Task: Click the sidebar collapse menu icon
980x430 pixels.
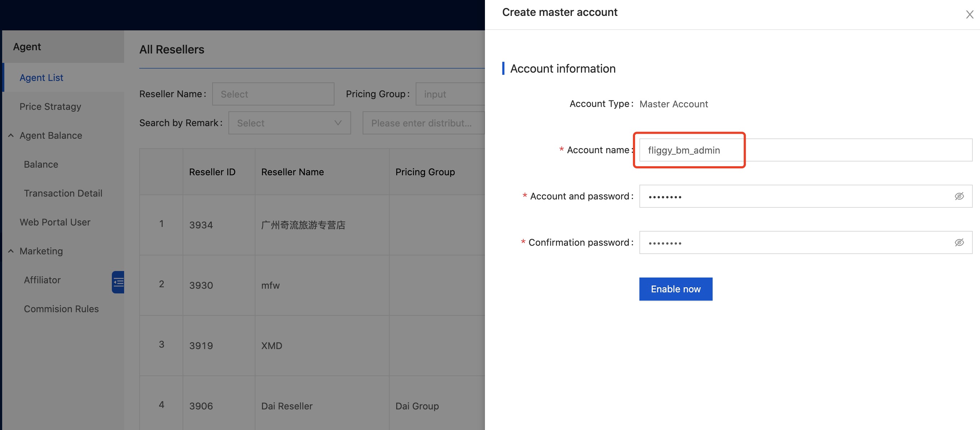Action: (x=118, y=282)
